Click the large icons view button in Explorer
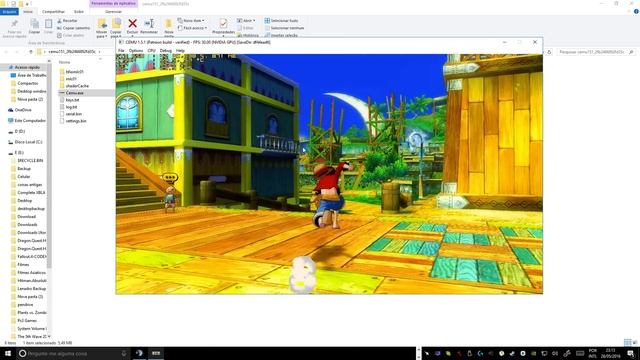Screen dimensions: 640x360 tap(635, 342)
